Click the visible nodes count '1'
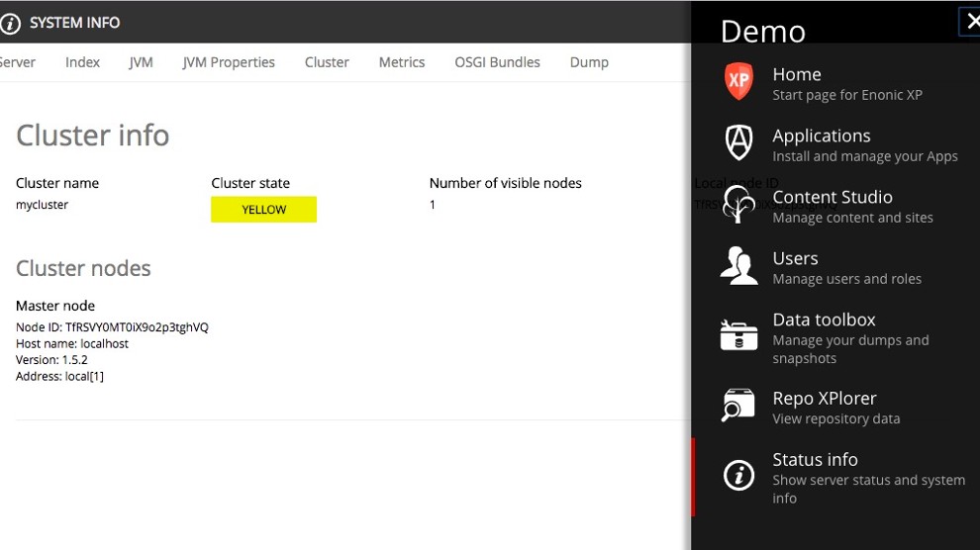 click(x=432, y=205)
